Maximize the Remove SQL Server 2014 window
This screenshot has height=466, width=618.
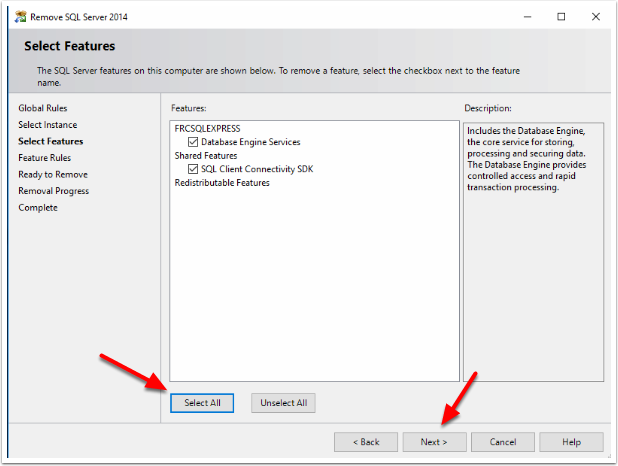561,17
